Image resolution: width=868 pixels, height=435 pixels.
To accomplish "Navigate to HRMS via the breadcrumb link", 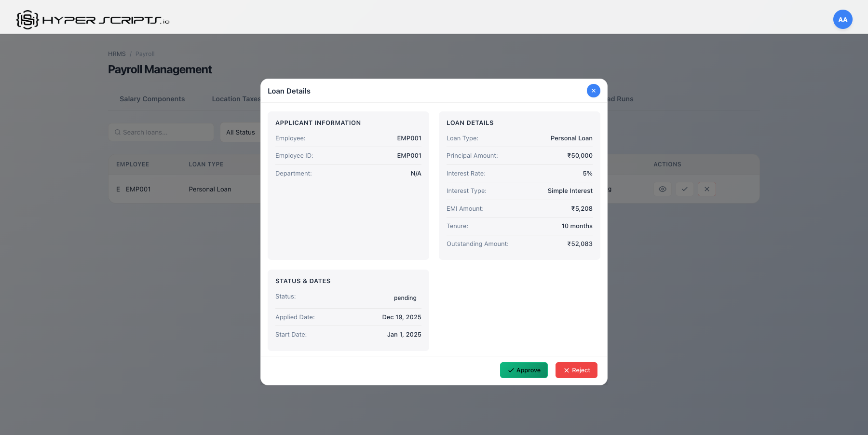I will (x=117, y=54).
